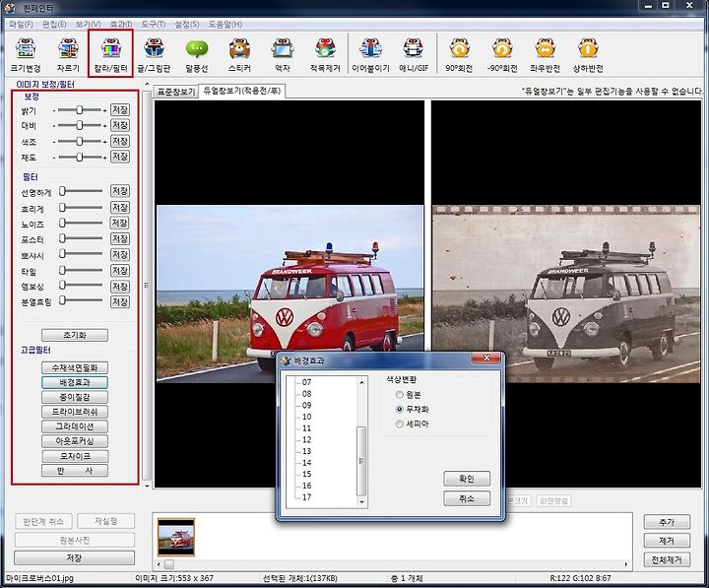Click the list scroll-up arrow in dialog
The width and height of the screenshot is (709, 588).
[361, 383]
